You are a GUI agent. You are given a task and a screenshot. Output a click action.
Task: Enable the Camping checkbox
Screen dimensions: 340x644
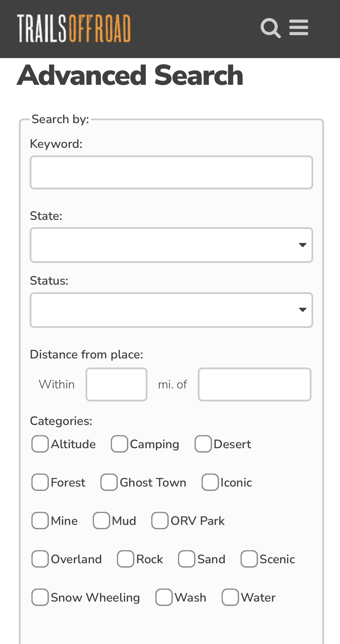[x=120, y=444]
